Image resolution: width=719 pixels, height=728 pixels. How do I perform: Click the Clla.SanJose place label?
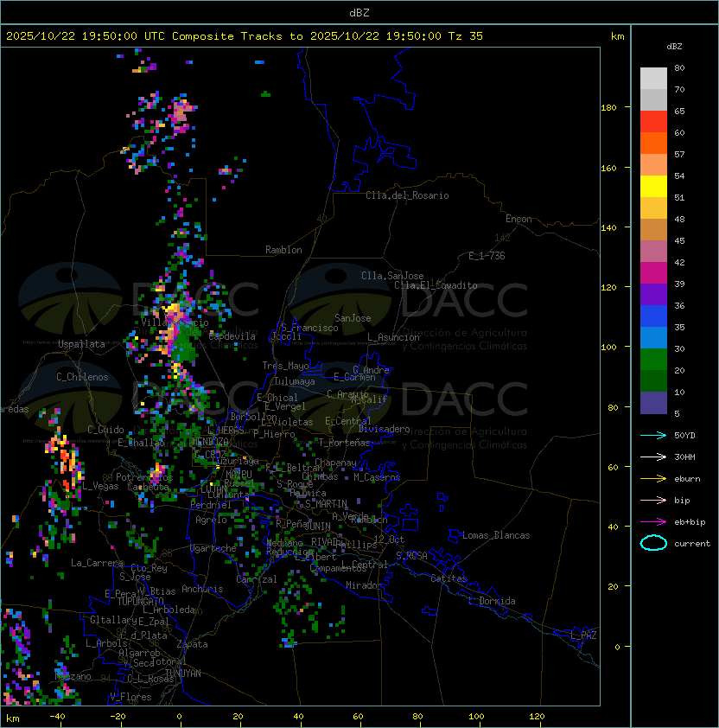pyautogui.click(x=392, y=276)
